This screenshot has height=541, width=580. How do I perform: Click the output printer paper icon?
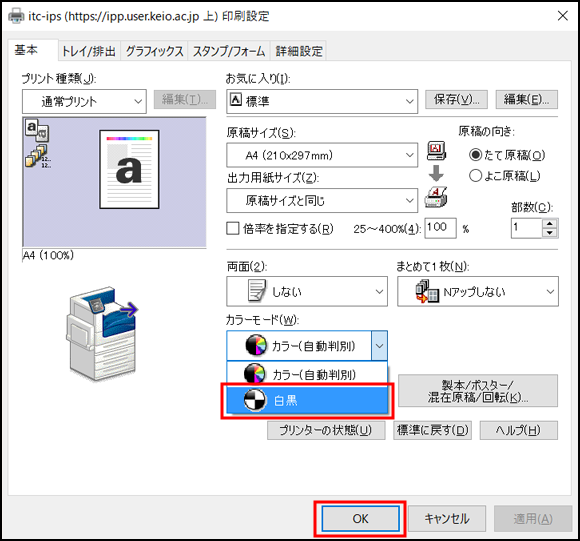click(x=436, y=197)
